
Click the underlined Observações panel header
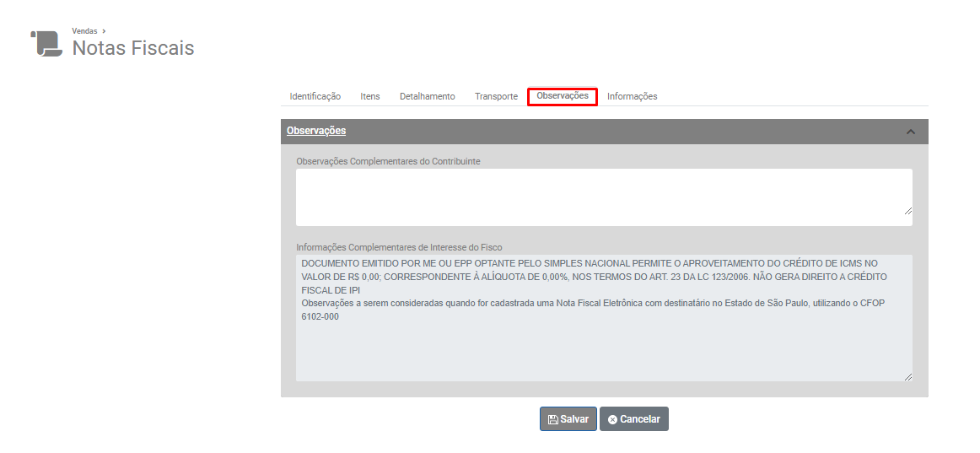[x=316, y=131]
